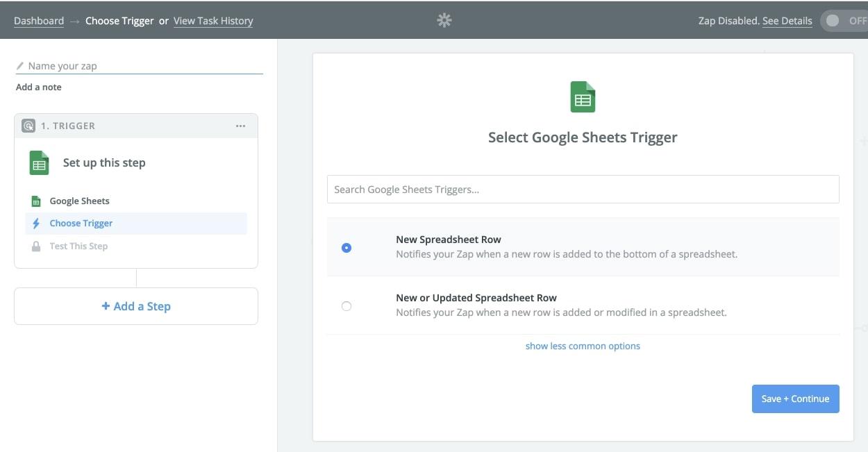Viewport: 868px width, 452px height.
Task: Click the Zap Disabled status text
Action: pos(729,21)
